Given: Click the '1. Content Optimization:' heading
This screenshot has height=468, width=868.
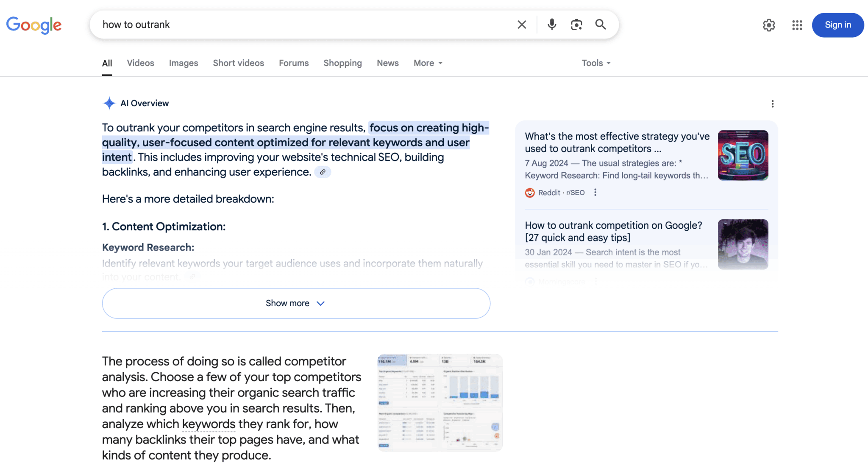Looking at the screenshot, I should point(164,227).
